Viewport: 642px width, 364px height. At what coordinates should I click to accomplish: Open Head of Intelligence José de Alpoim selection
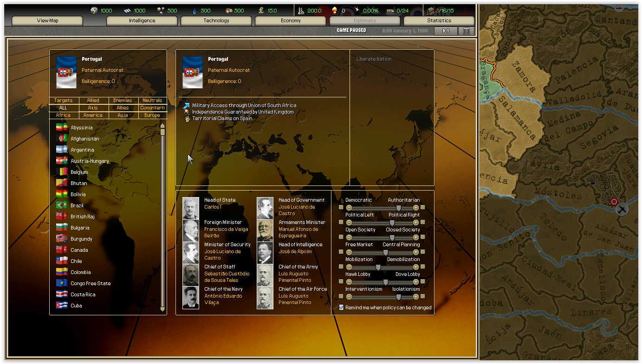tap(295, 251)
